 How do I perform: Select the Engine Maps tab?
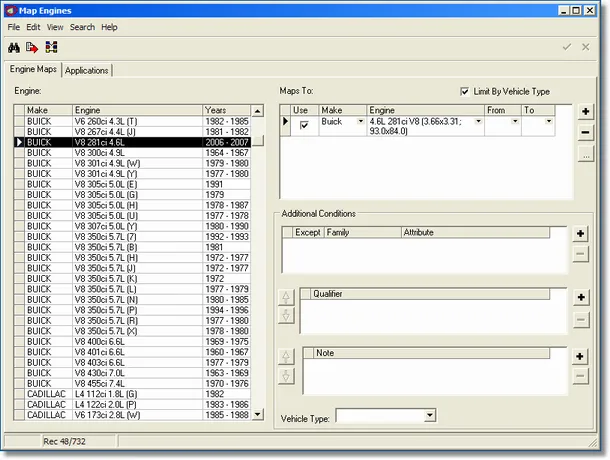point(33,69)
